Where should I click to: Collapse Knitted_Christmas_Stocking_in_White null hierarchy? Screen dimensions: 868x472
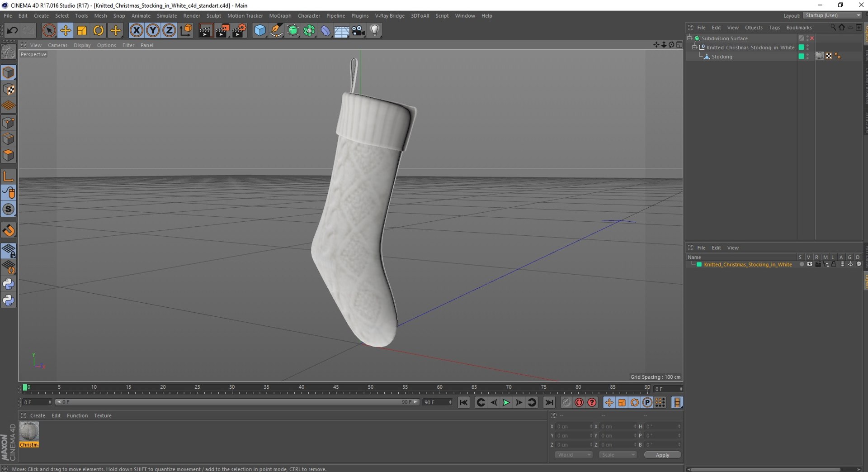coord(695,47)
